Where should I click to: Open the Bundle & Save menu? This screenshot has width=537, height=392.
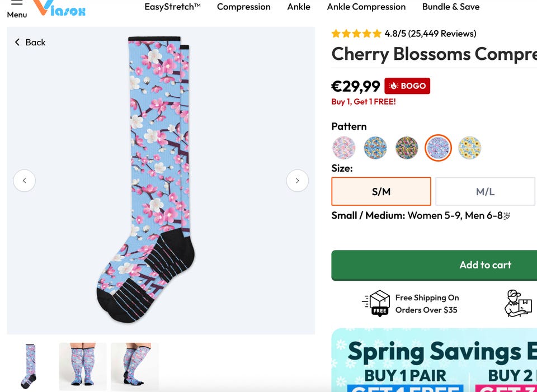450,7
